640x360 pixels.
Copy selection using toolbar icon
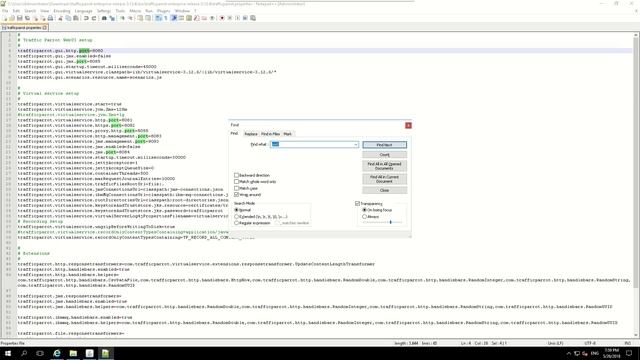click(68, 18)
